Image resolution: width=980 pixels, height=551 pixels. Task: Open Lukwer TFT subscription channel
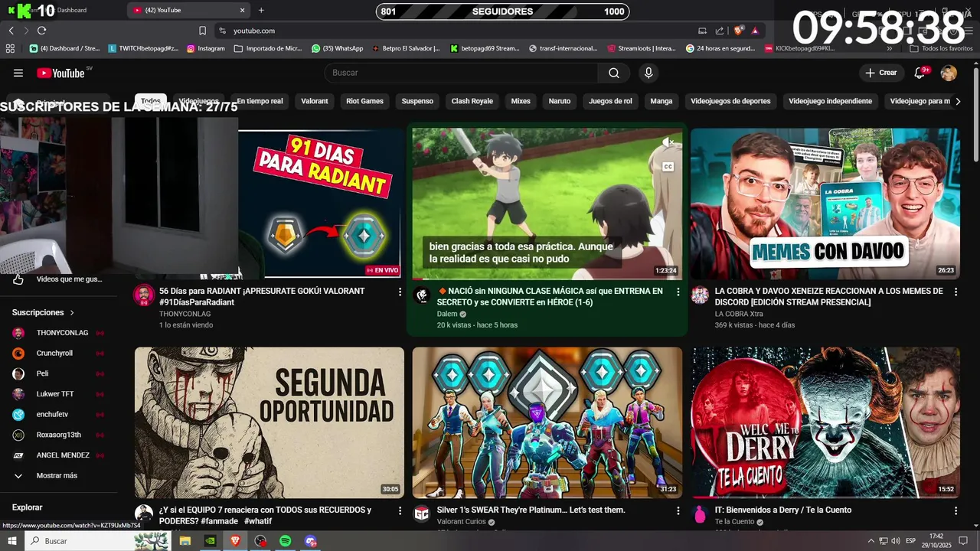pyautogui.click(x=58, y=394)
